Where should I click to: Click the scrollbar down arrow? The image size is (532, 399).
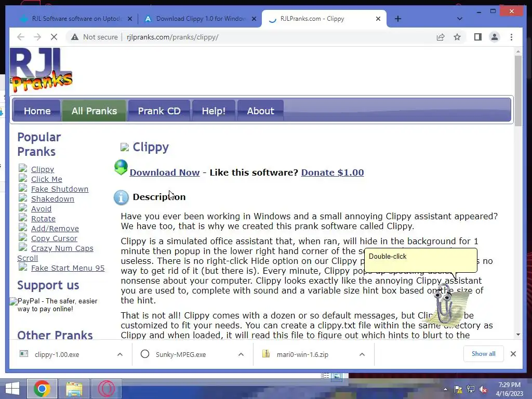click(518, 335)
